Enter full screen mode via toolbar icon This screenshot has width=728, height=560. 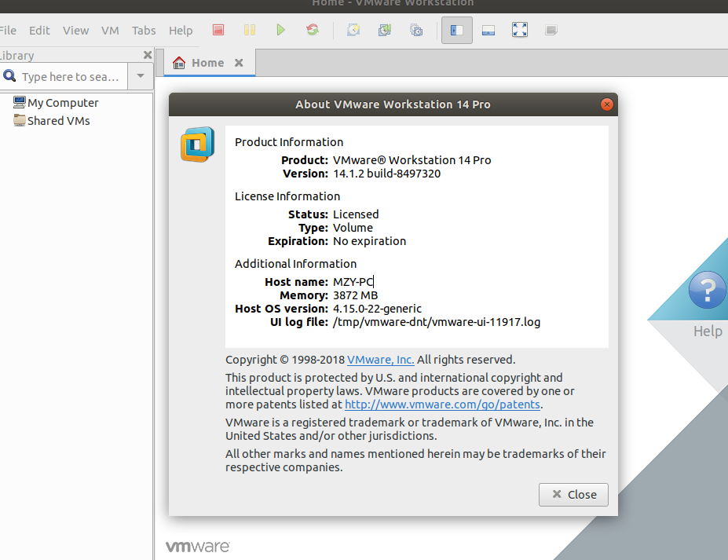coord(520,30)
